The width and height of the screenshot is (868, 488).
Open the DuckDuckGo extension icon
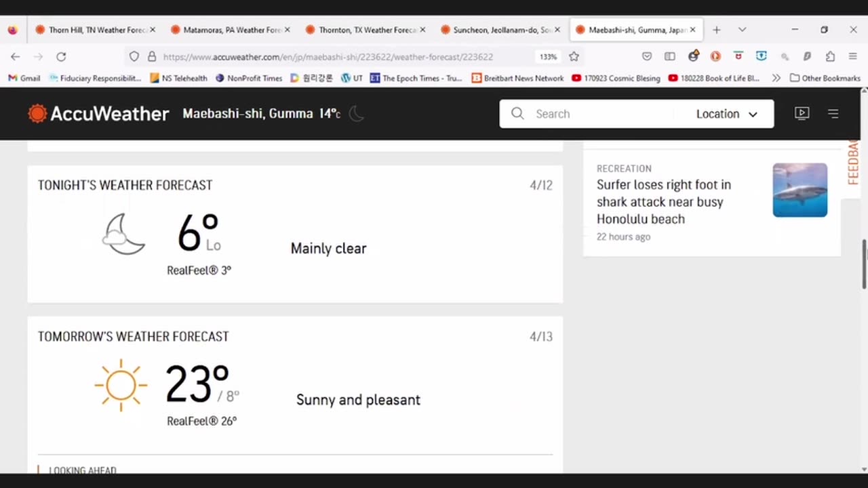click(x=715, y=57)
